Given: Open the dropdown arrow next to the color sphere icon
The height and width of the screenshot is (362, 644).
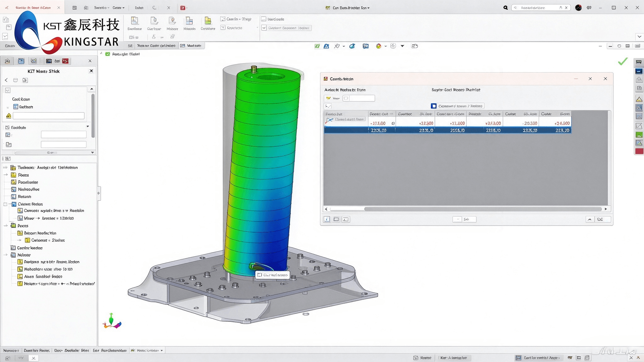Looking at the screenshot, I should (x=386, y=46).
